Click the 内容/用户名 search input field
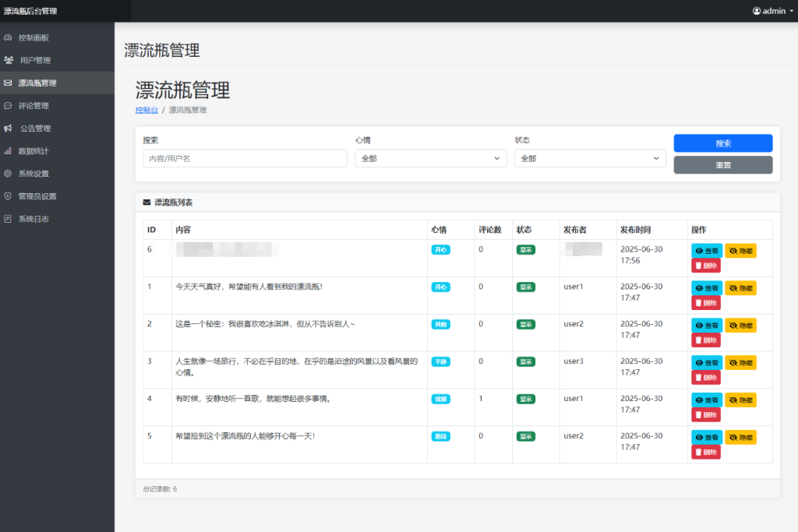 [244, 157]
